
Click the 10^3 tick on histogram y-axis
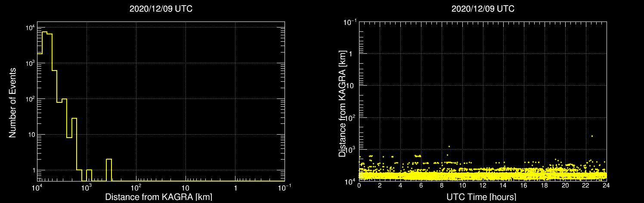point(29,63)
